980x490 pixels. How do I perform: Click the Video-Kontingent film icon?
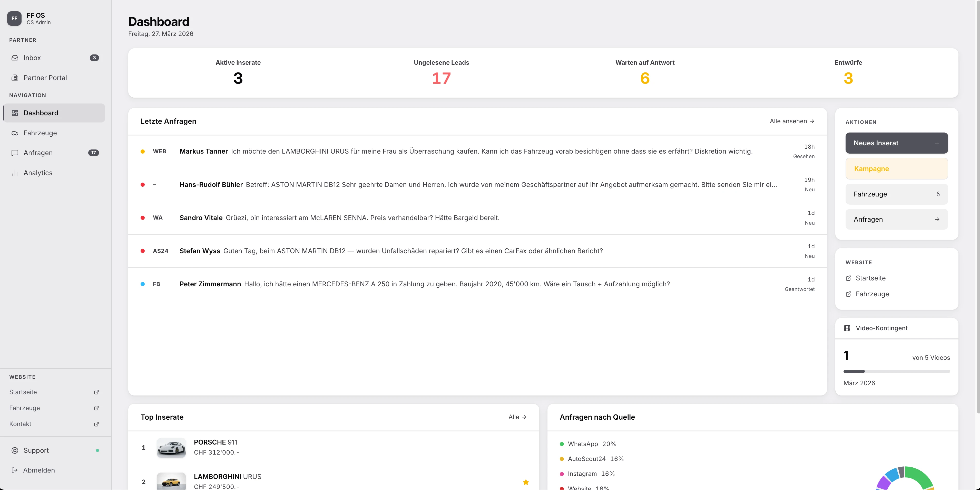[x=848, y=328]
